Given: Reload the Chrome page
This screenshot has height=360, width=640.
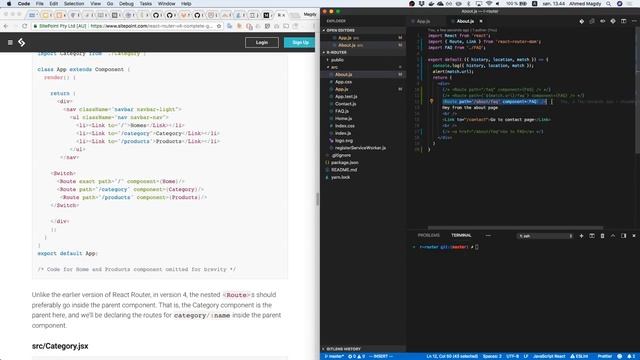Looking at the screenshot, I should tap(24, 26).
